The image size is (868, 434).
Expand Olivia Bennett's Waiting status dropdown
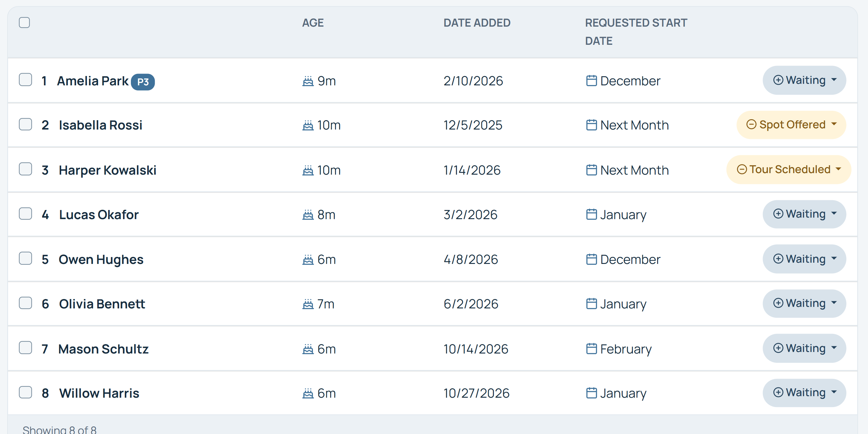[804, 303]
